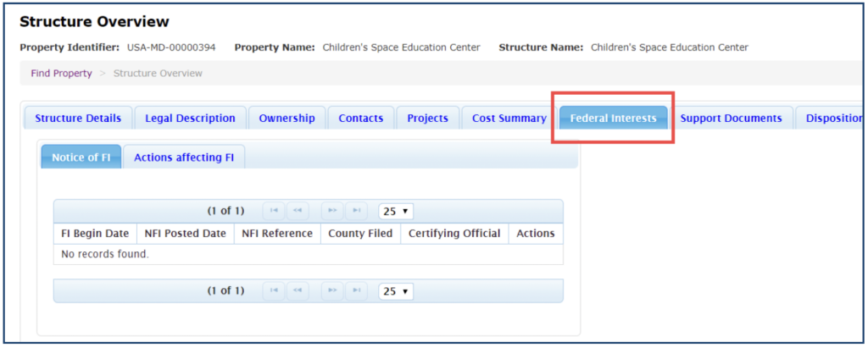Select the Ownership tab
The height and width of the screenshot is (348, 868).
point(287,119)
